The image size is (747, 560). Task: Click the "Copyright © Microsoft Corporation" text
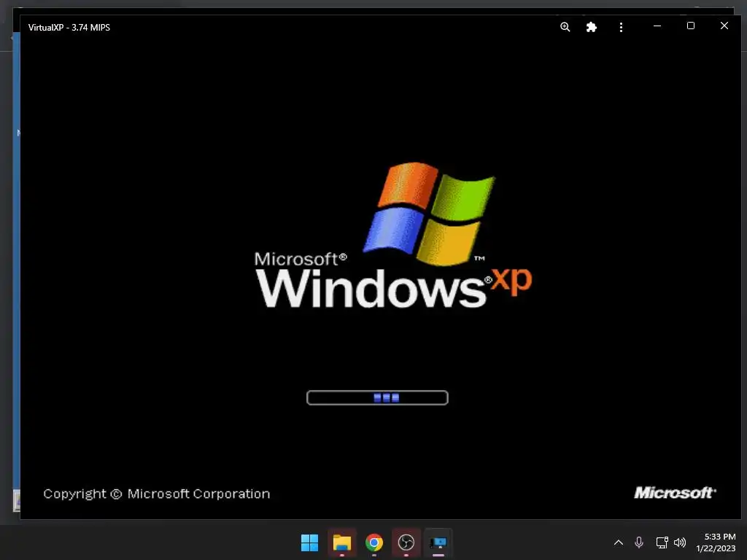(157, 494)
